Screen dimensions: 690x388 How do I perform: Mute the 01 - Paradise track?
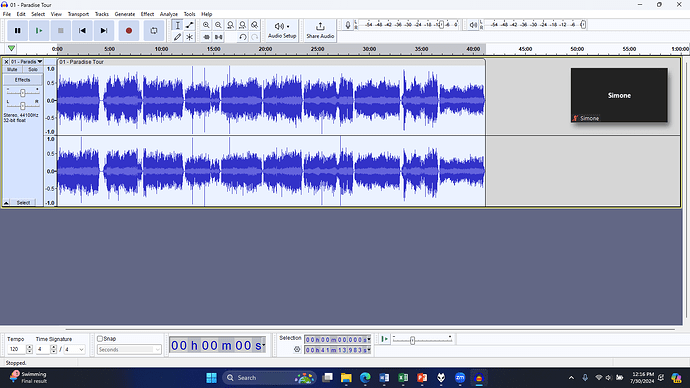coord(12,70)
